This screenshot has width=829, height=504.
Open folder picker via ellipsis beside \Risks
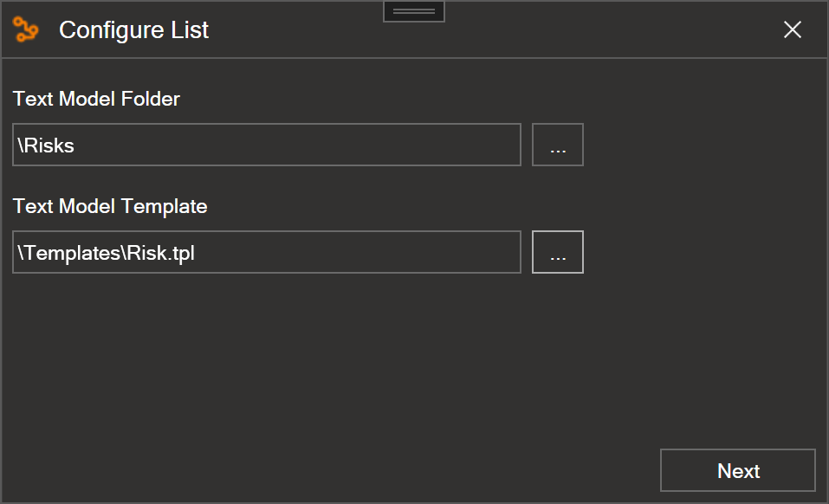[x=558, y=145]
